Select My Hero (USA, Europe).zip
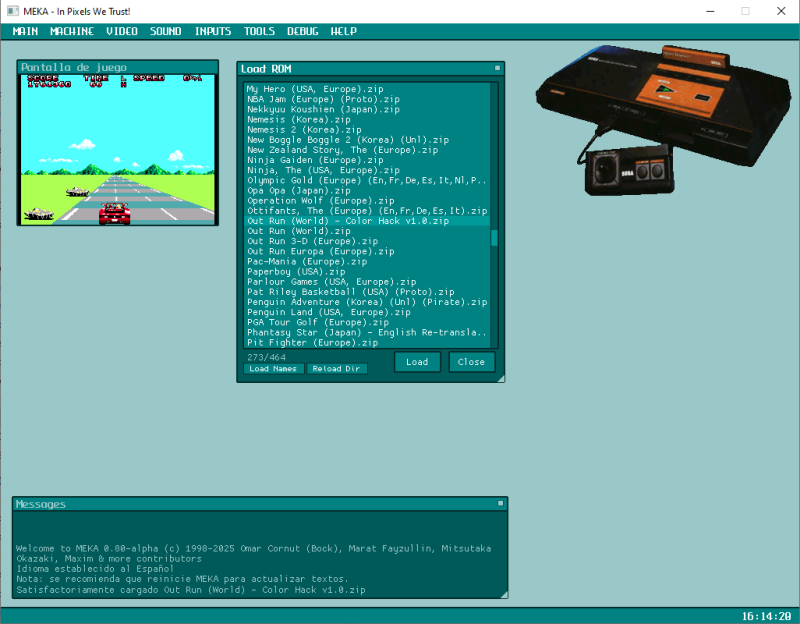Viewport: 800px width, 624px height. pos(367,89)
